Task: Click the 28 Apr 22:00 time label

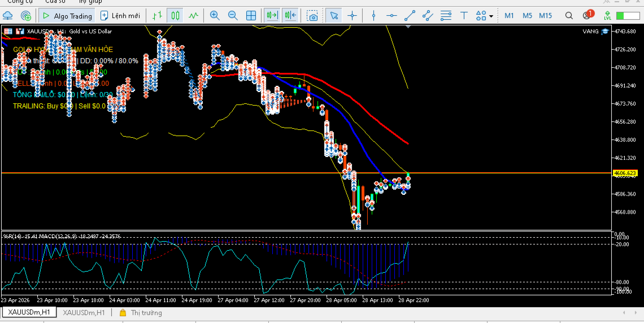Action: point(414,300)
